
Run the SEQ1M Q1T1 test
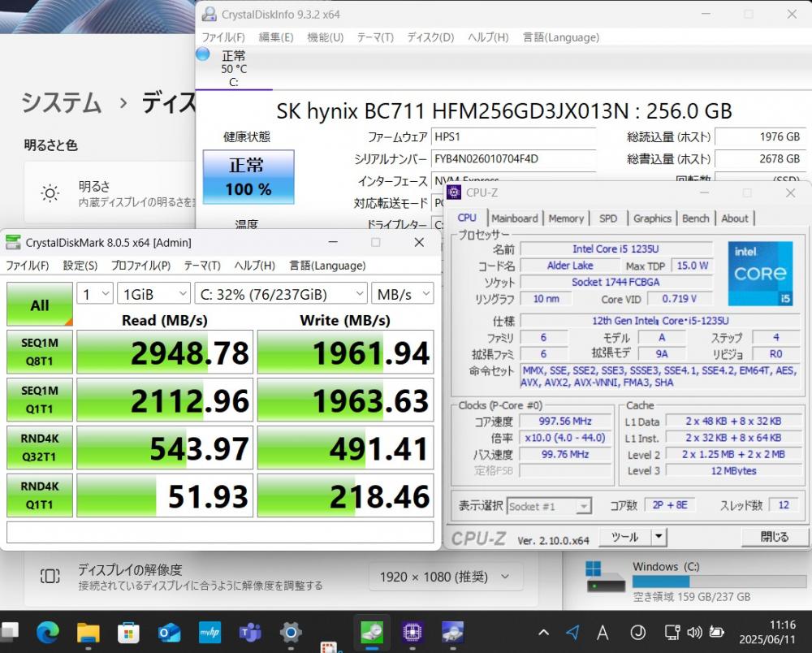coord(39,400)
